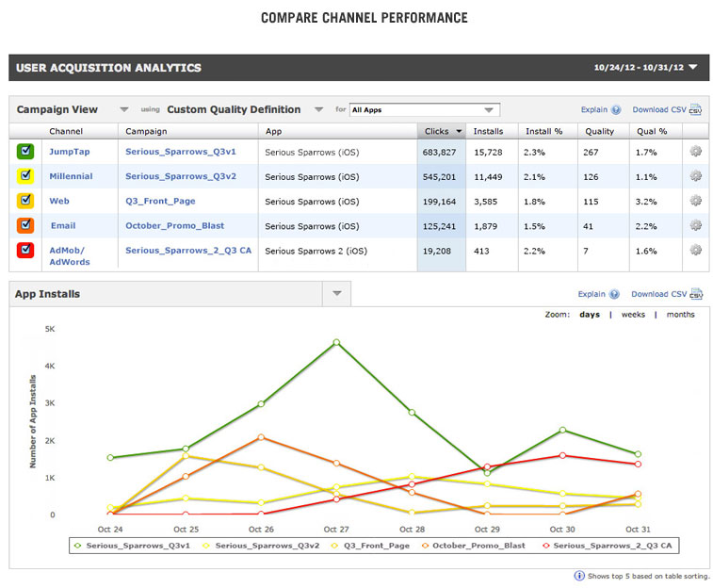713x588 pixels.
Task: Sort table by Campaign column header
Action: pos(146,131)
